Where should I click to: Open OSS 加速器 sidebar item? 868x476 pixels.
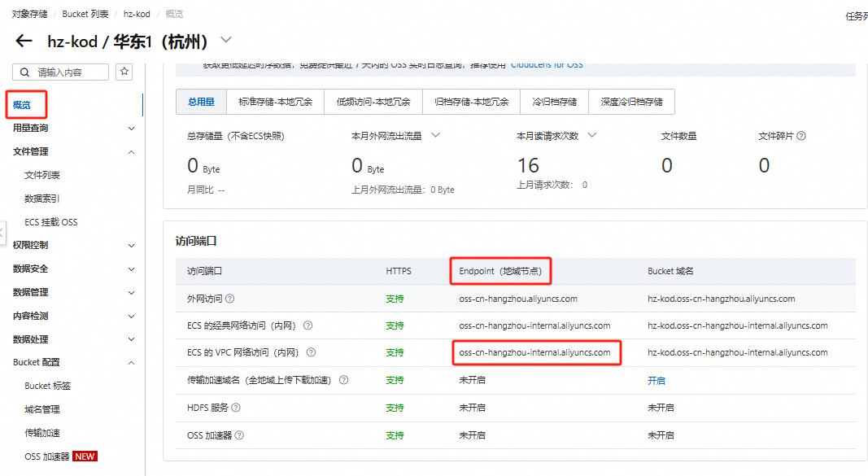tap(47, 456)
